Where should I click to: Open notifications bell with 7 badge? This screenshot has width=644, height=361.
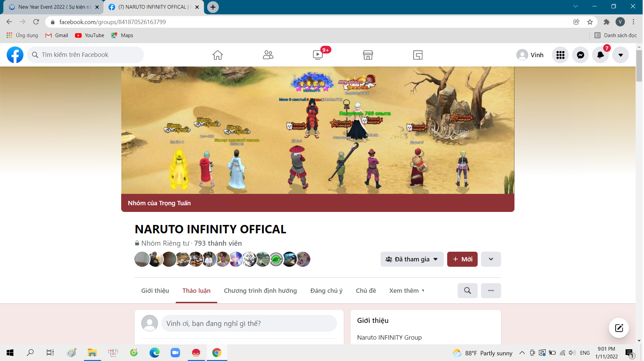600,55
